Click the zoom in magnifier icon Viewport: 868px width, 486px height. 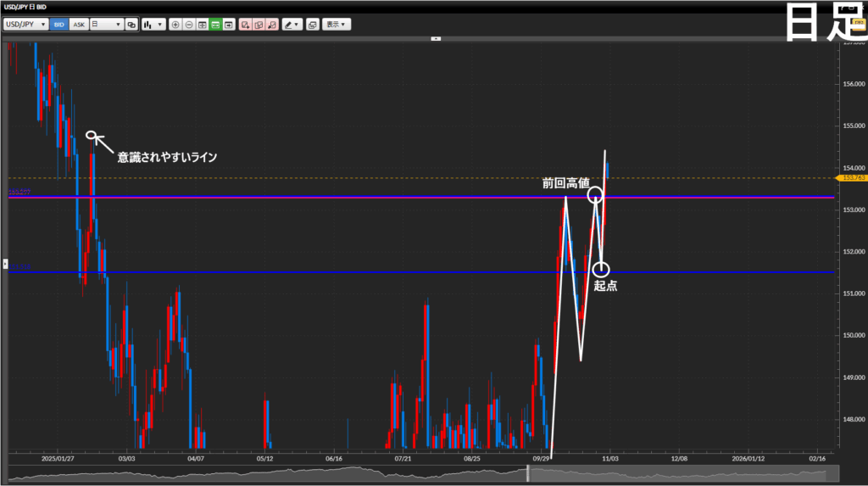point(175,25)
